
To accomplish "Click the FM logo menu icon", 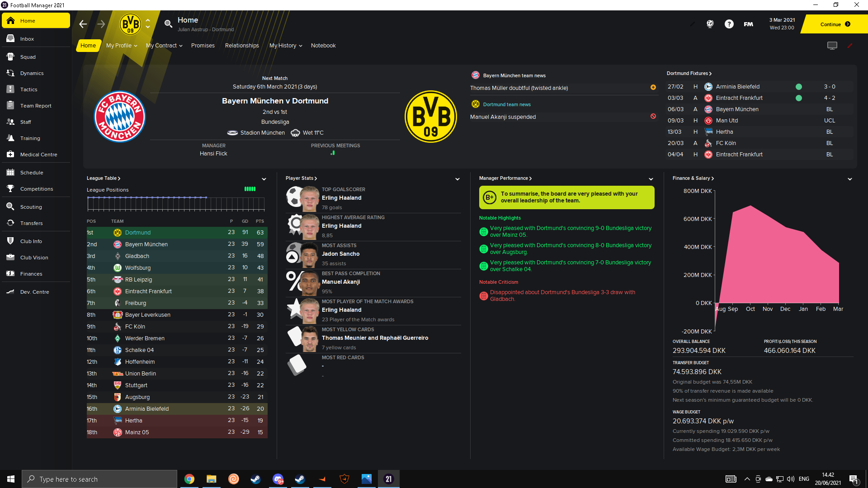I will (749, 24).
